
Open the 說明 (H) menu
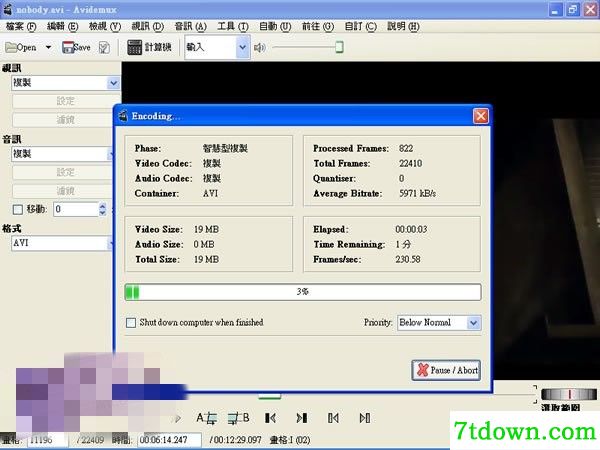click(x=403, y=26)
